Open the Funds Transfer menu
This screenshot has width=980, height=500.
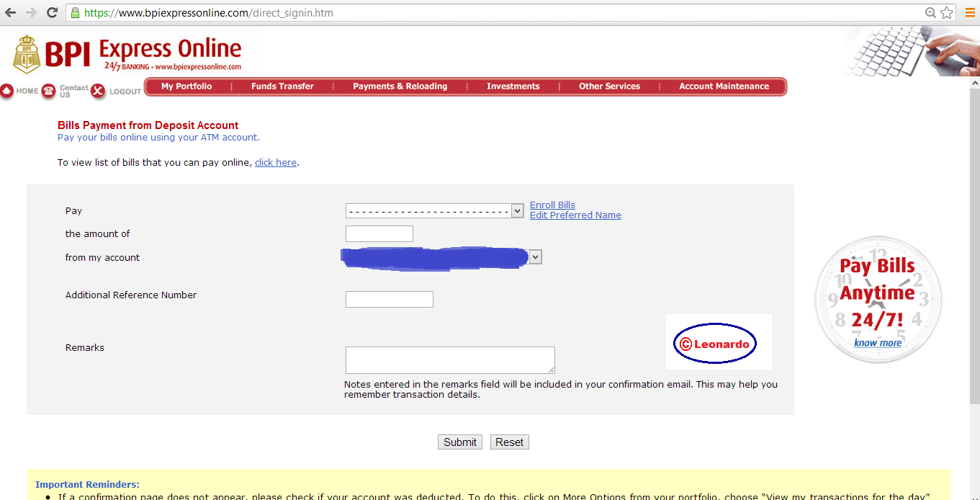click(282, 86)
